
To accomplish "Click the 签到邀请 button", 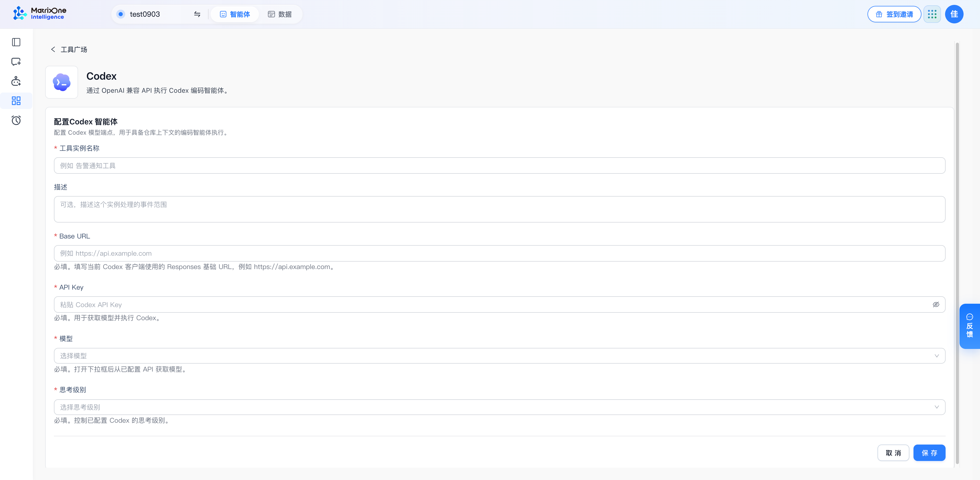I will (x=894, y=14).
